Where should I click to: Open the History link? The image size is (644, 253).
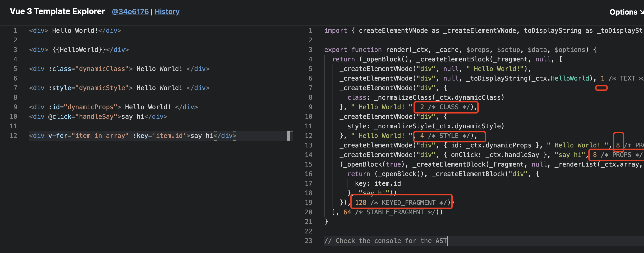point(167,12)
